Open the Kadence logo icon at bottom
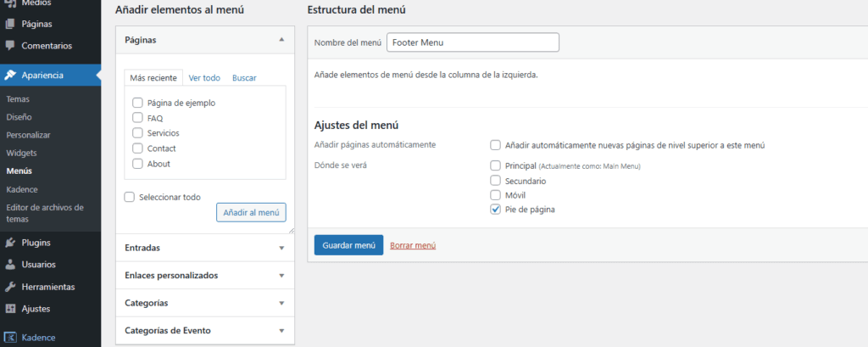The width and height of the screenshot is (868, 347). 10,337
